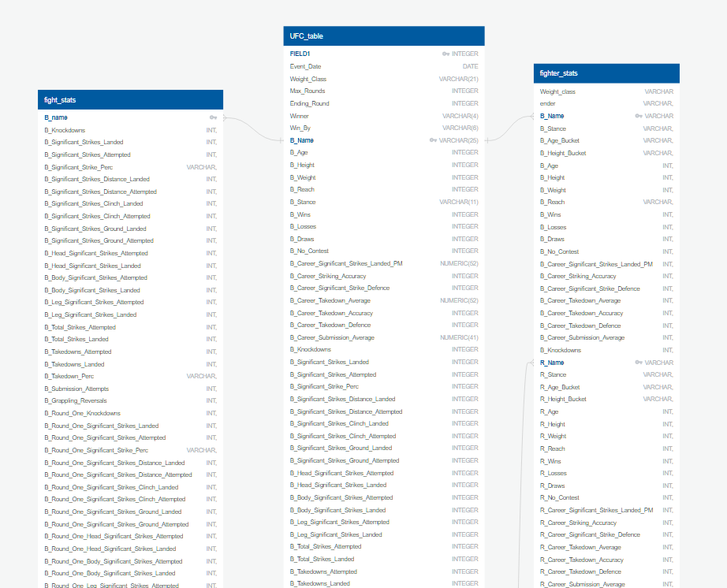Click NUMERIC(41) type in UFC_table
The image size is (727, 588).
tap(459, 338)
